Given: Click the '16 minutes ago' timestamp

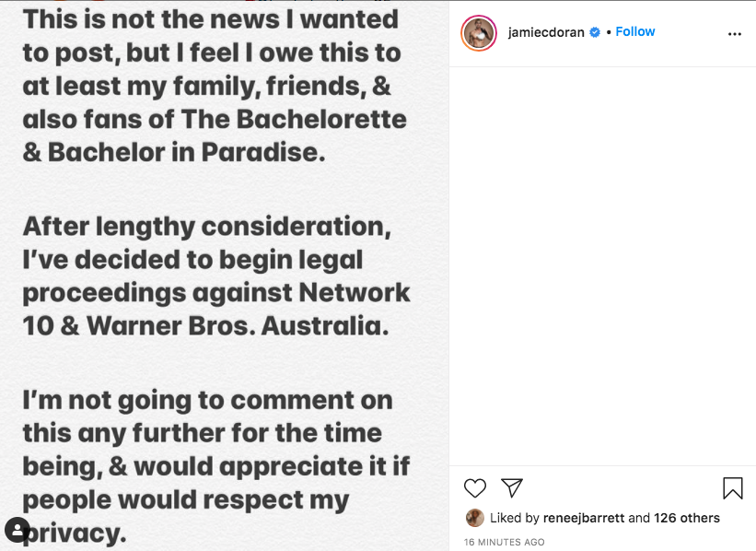Looking at the screenshot, I should click(x=505, y=542).
